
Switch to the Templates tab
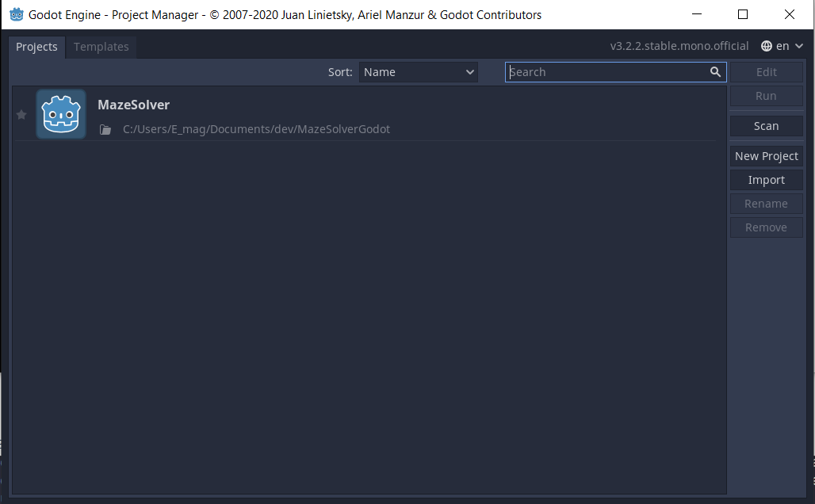(101, 47)
